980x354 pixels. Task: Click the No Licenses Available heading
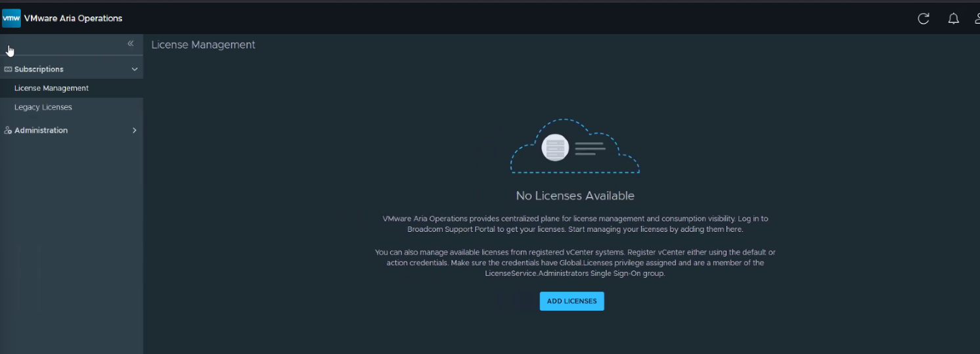(575, 196)
